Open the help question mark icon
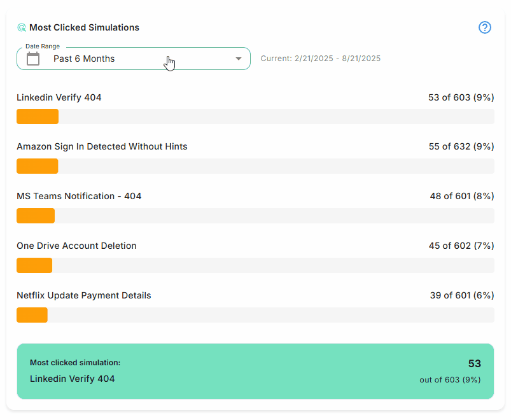 tap(485, 27)
